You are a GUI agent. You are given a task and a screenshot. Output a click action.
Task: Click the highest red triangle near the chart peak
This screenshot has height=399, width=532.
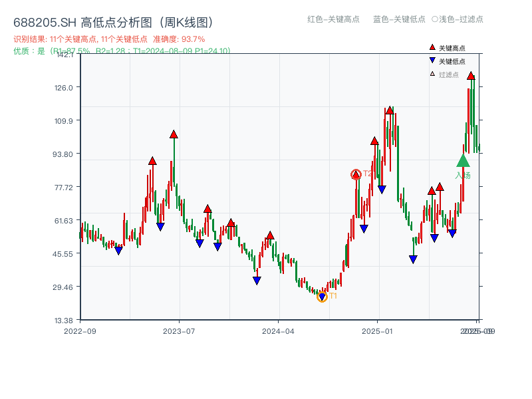click(x=471, y=76)
